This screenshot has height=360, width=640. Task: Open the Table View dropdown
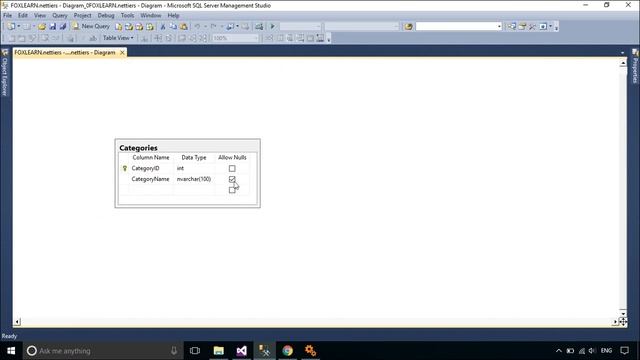pos(118,38)
